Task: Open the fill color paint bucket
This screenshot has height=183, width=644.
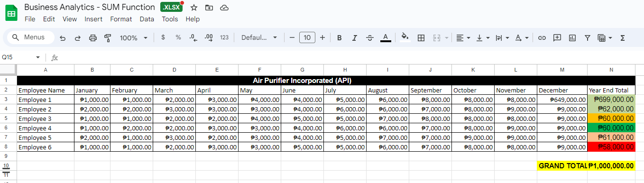Action: [405, 38]
